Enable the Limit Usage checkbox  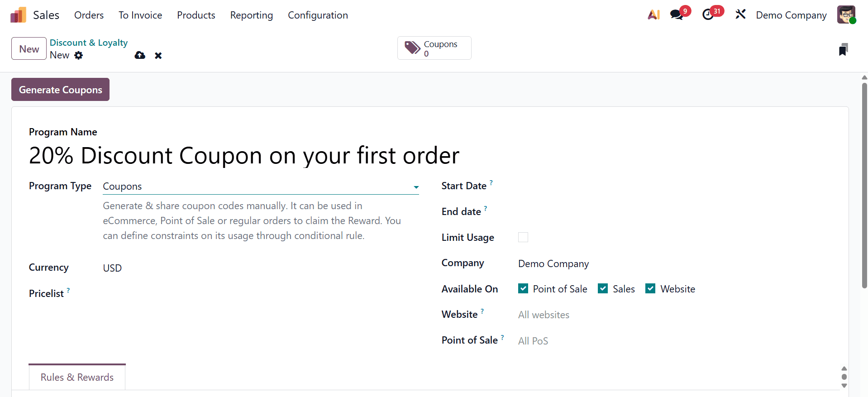pos(523,237)
